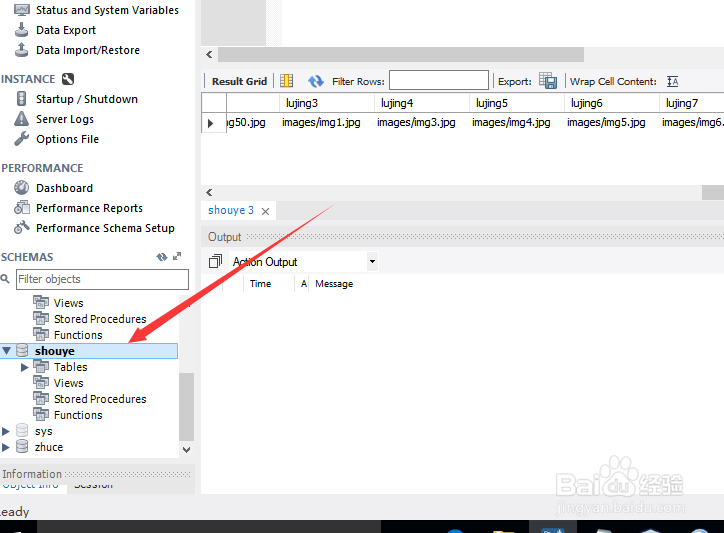Click the schema tree scroll down arrow

(x=187, y=449)
